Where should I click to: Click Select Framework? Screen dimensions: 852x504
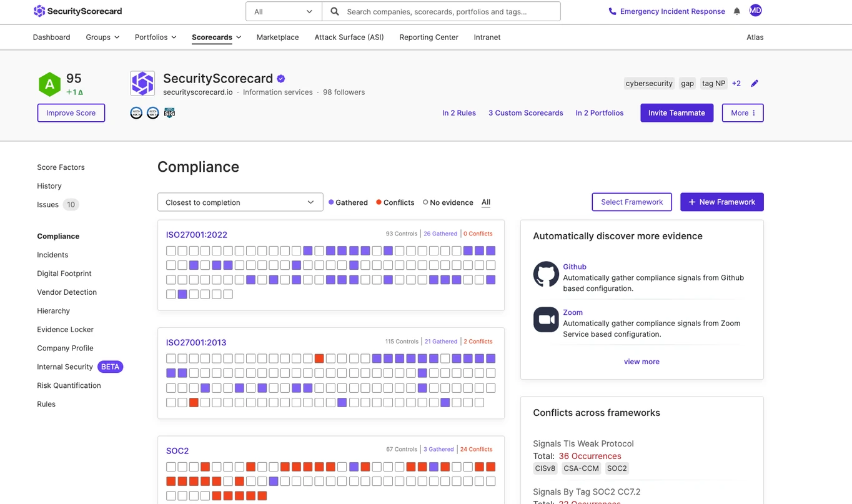click(x=632, y=202)
